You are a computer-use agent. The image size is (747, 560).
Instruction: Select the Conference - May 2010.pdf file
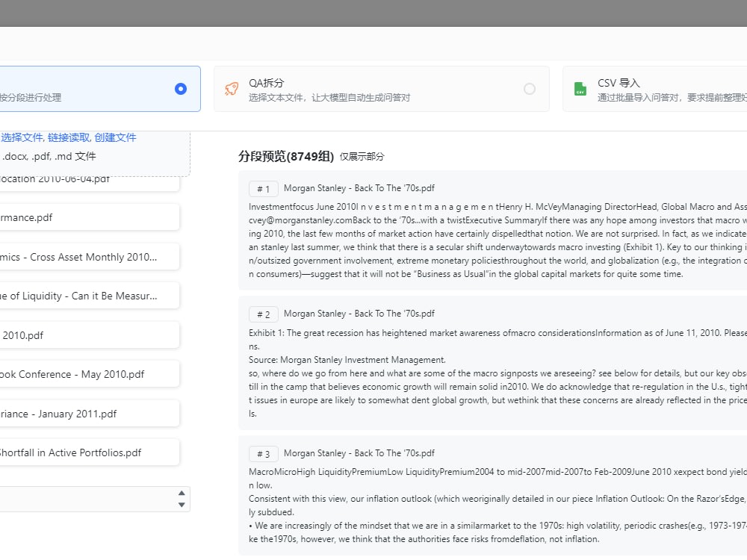point(90,374)
